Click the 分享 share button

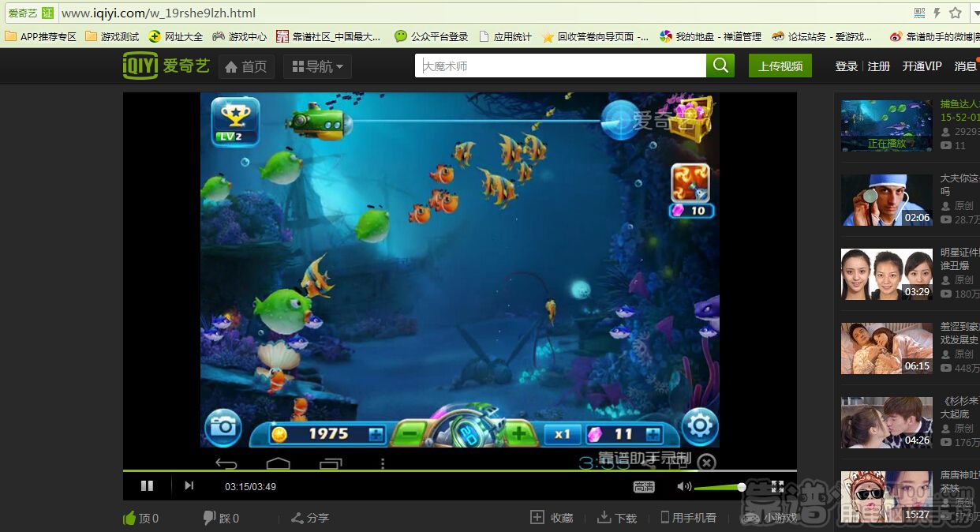click(310, 518)
